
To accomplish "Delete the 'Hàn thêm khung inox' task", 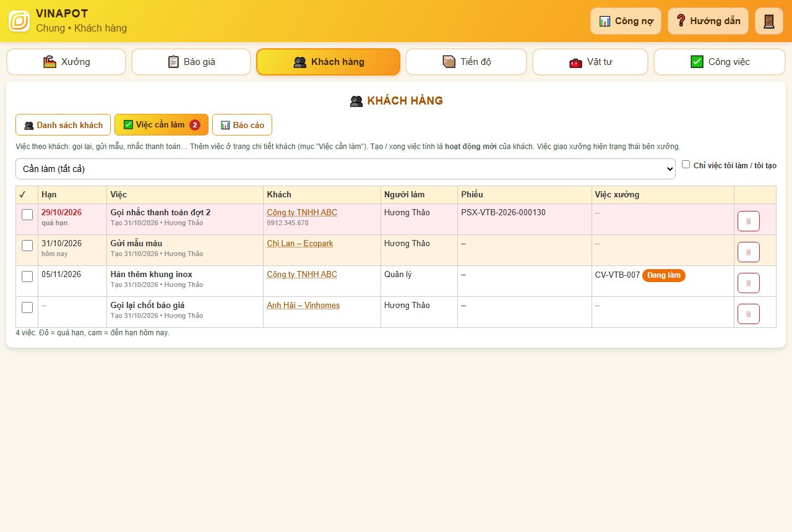I will click(x=748, y=283).
